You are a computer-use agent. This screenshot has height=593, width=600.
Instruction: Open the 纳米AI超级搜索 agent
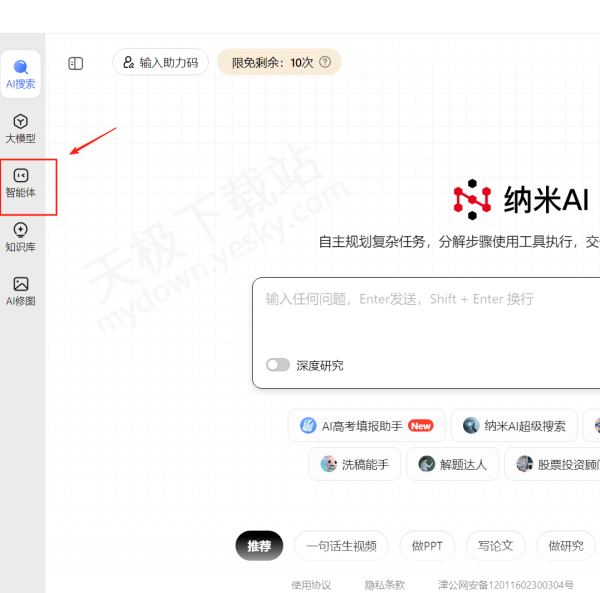(x=514, y=426)
